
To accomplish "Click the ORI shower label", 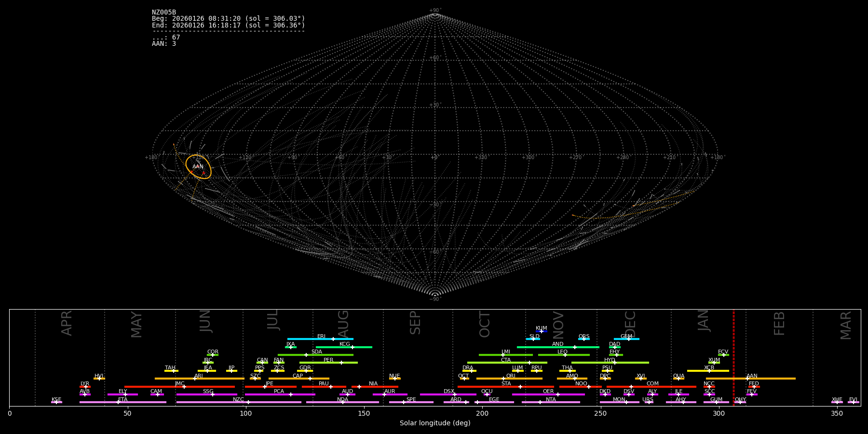I will [x=511, y=376].
